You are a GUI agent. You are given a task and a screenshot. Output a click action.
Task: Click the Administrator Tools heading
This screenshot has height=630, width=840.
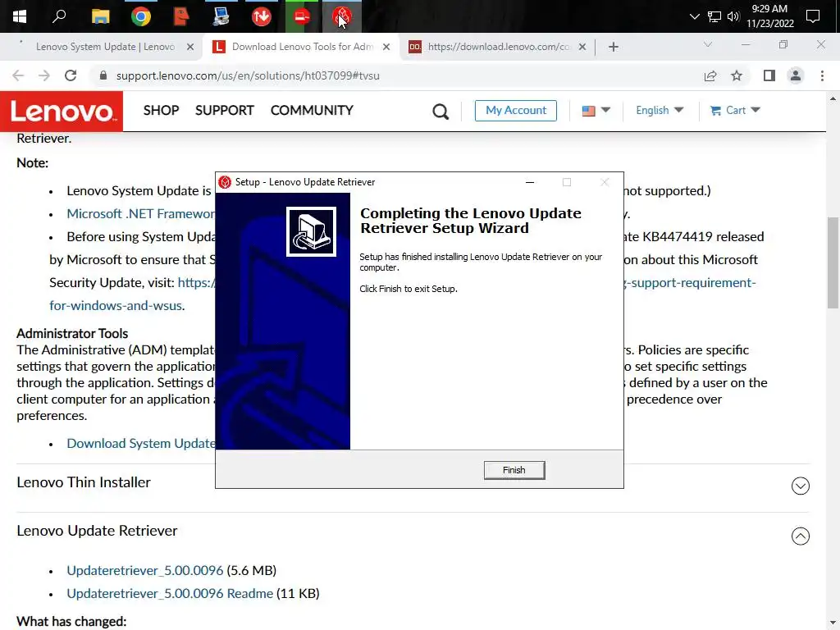72,333
